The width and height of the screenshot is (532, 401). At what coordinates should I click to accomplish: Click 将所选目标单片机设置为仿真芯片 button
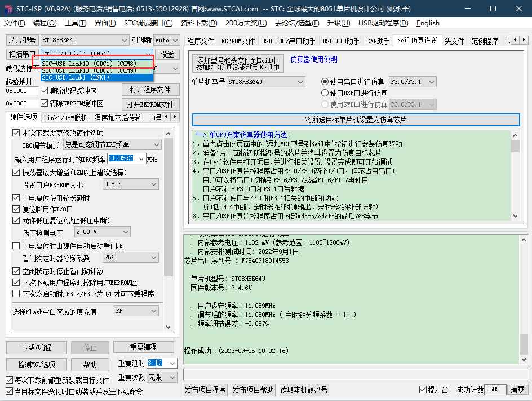coord(356,120)
